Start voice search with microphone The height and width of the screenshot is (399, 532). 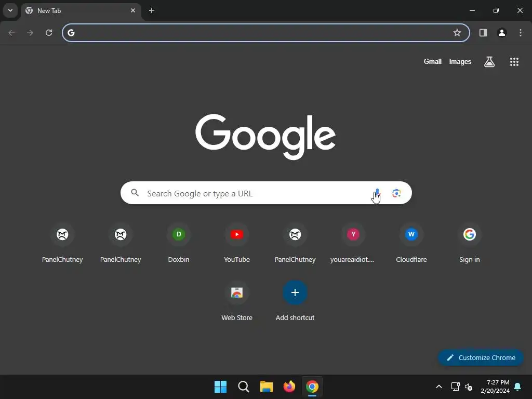point(377,193)
